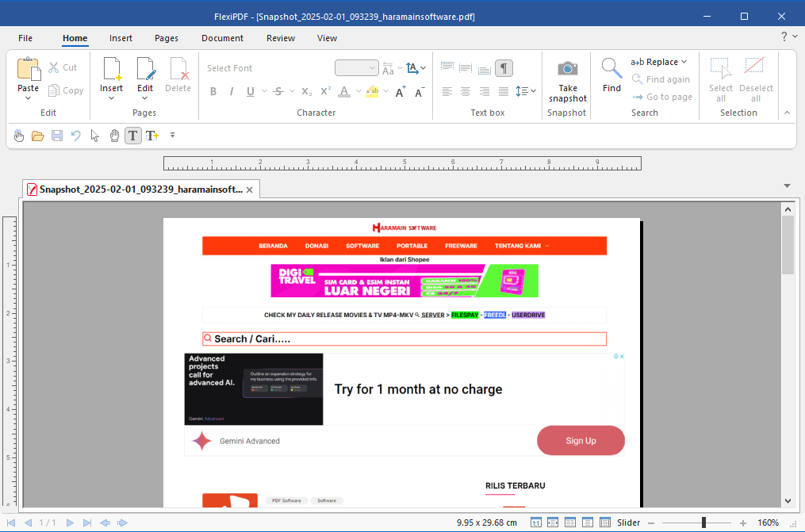Toggle the show paragraph marks button
Image resolution: width=805 pixels, height=532 pixels.
504,68
